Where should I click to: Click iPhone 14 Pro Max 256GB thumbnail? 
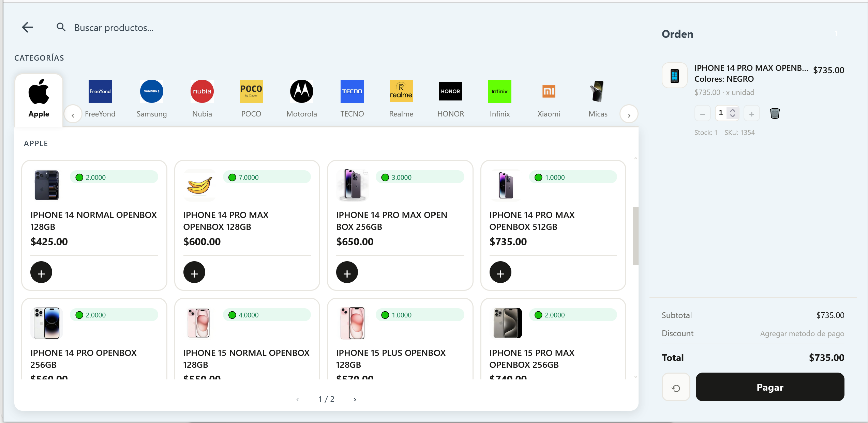click(x=353, y=185)
